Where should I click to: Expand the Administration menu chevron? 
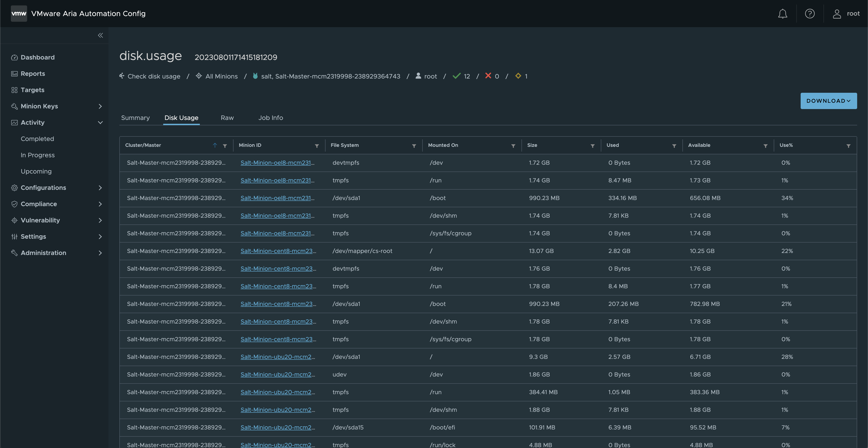[100, 253]
